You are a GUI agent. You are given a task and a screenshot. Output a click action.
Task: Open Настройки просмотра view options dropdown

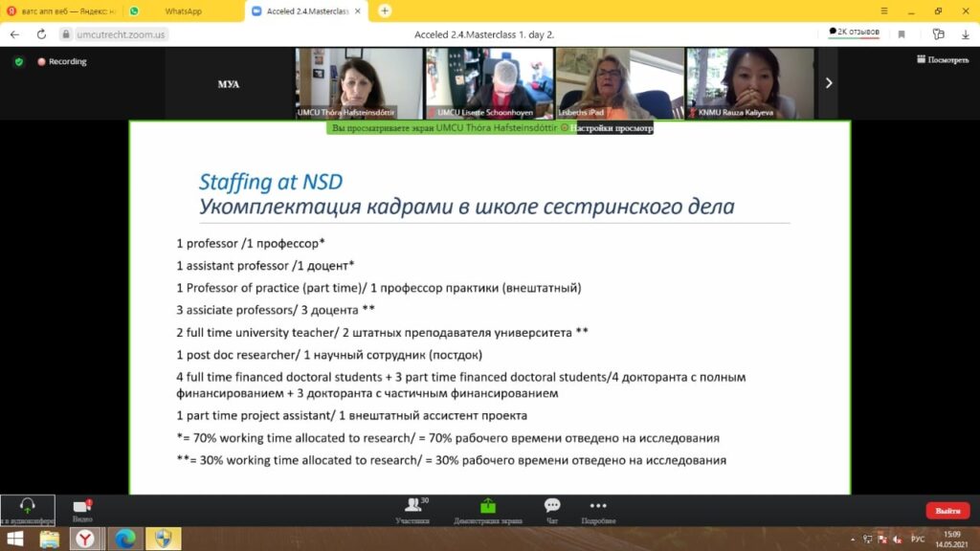coord(612,127)
